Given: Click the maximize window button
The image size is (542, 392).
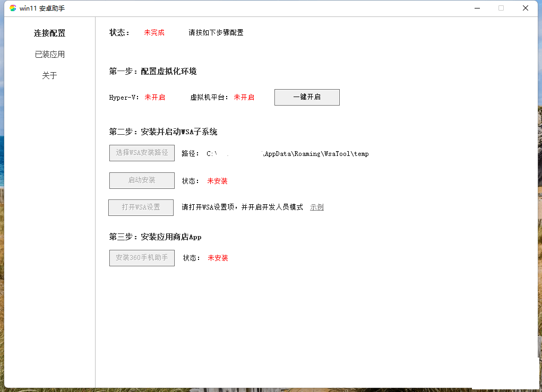Looking at the screenshot, I should (x=501, y=8).
